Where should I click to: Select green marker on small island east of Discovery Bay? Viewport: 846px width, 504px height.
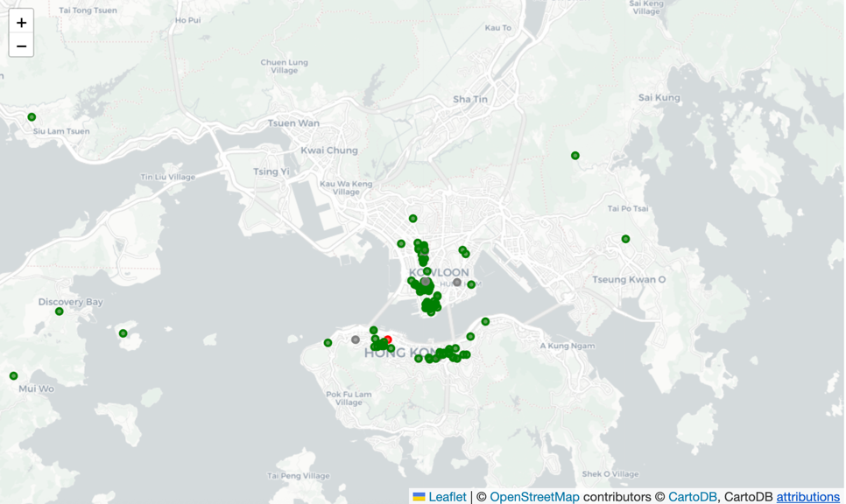click(x=123, y=333)
